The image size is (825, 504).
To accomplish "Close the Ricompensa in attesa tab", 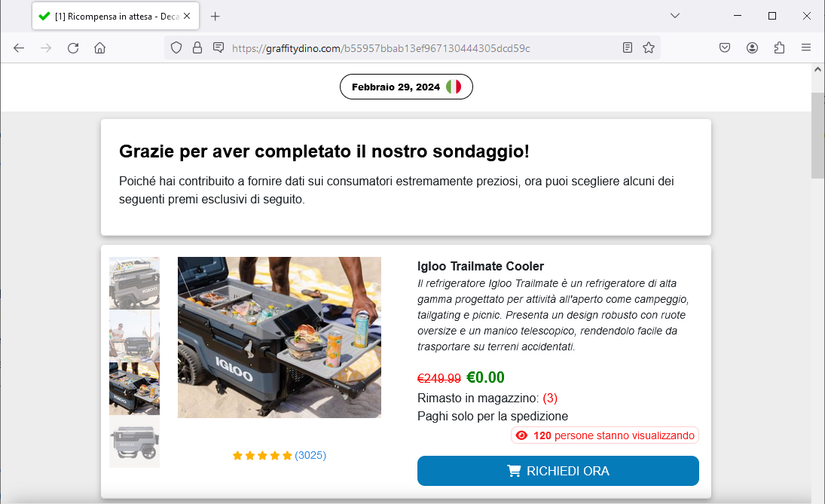I will pyautogui.click(x=187, y=17).
